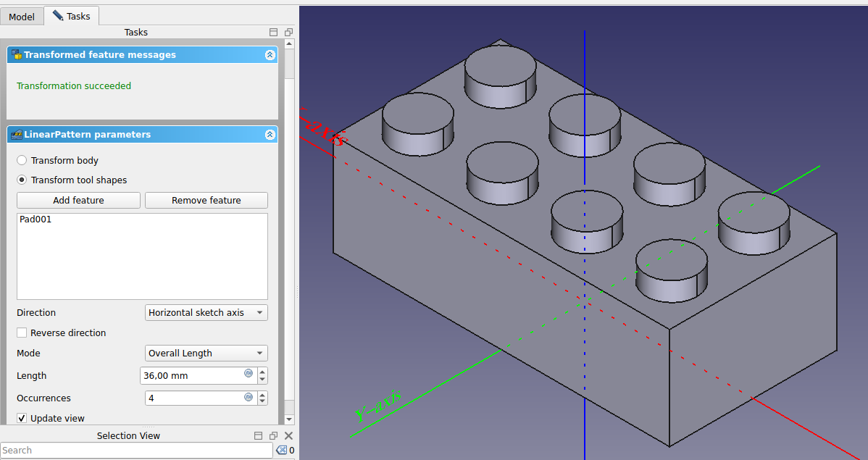868x460 pixels.
Task: Open the Mode dropdown showing Overall Length
Action: (206, 354)
